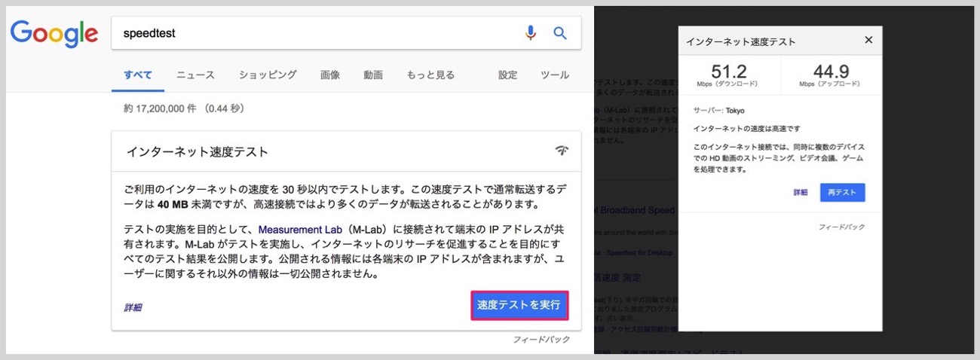Click 詳細 link in the speed test card
Viewport: 980px width, 360px height.
pyautogui.click(x=133, y=307)
